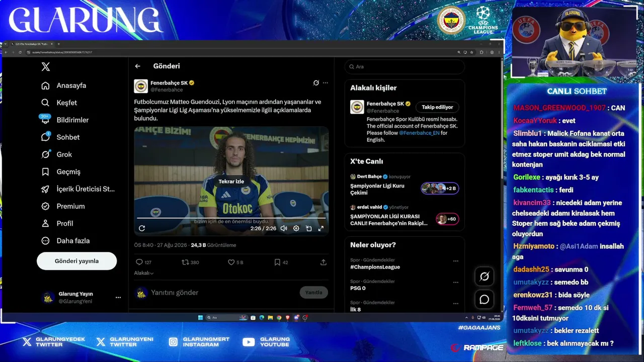The width and height of the screenshot is (644, 362).
Task: Open Profil page
Action: [x=57, y=223]
